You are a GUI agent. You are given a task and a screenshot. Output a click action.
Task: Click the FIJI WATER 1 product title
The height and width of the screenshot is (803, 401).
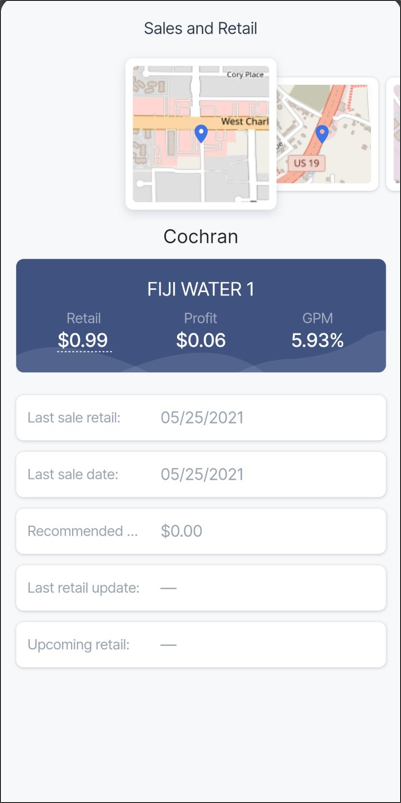click(201, 289)
